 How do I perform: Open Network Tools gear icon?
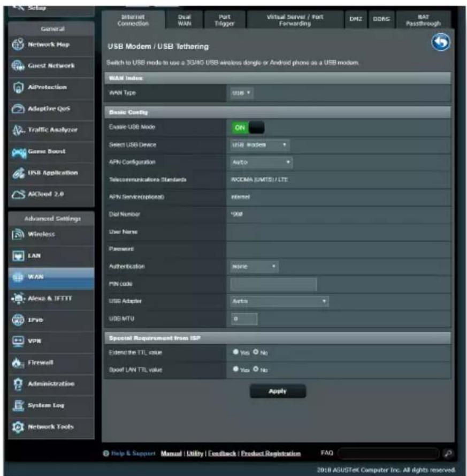tap(18, 427)
